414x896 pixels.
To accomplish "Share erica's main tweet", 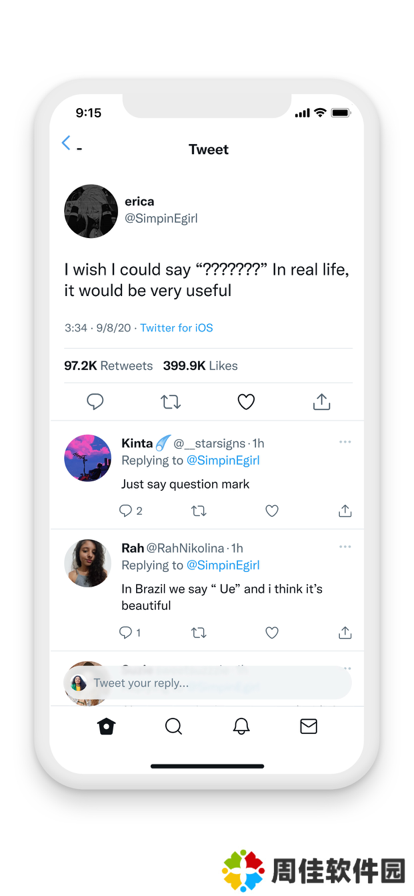I will click(322, 402).
